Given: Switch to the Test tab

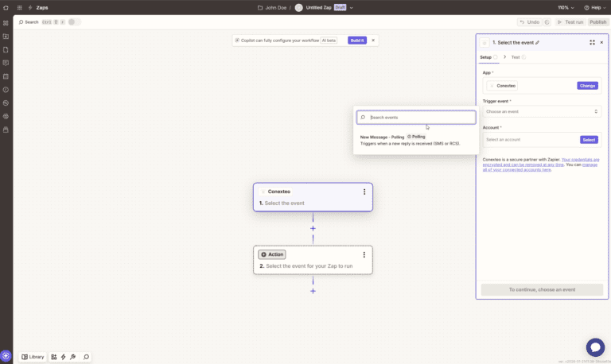Looking at the screenshot, I should [x=516, y=57].
